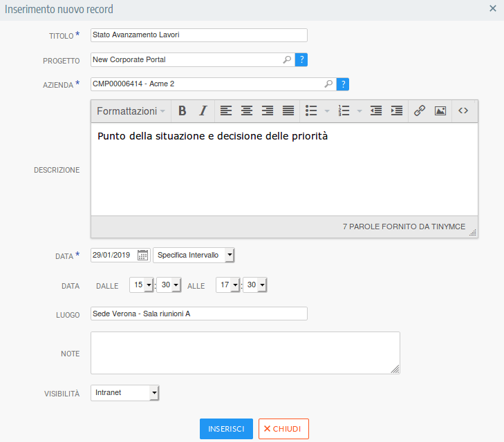504x442 pixels.
Task: Change the start hour dropdown showing 15
Action: point(143,285)
